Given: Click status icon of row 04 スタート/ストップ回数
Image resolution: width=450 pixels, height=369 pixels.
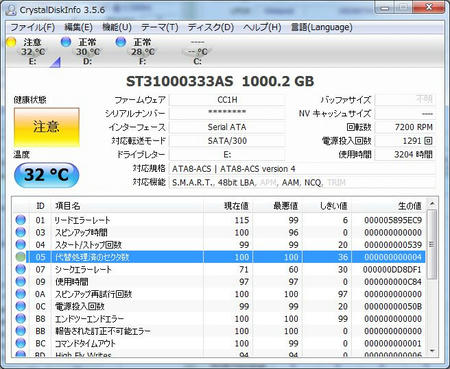Looking at the screenshot, I should 21,244.
